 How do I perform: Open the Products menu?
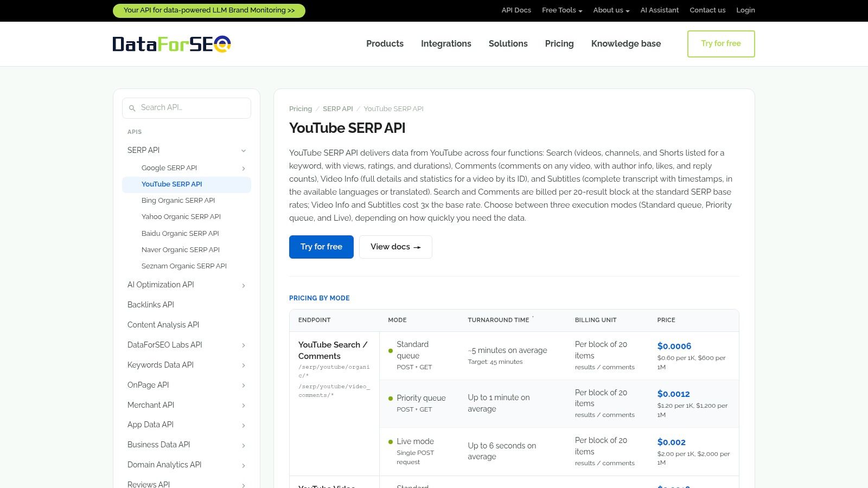pos(385,44)
